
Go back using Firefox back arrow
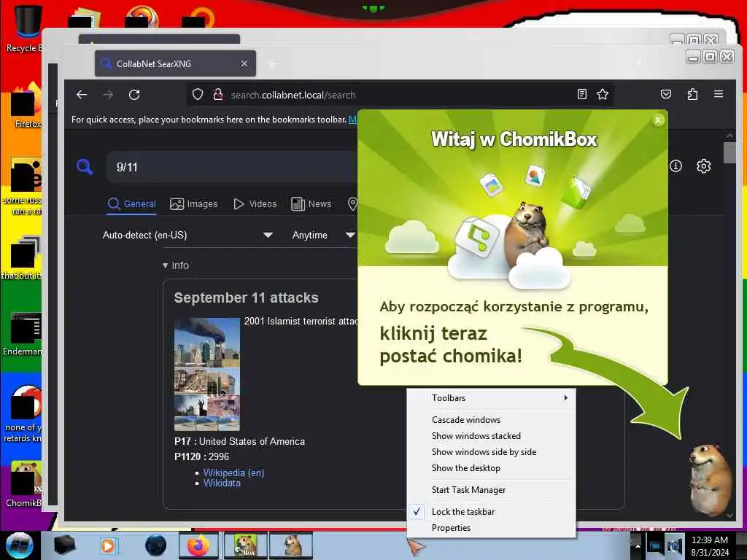pos(82,95)
